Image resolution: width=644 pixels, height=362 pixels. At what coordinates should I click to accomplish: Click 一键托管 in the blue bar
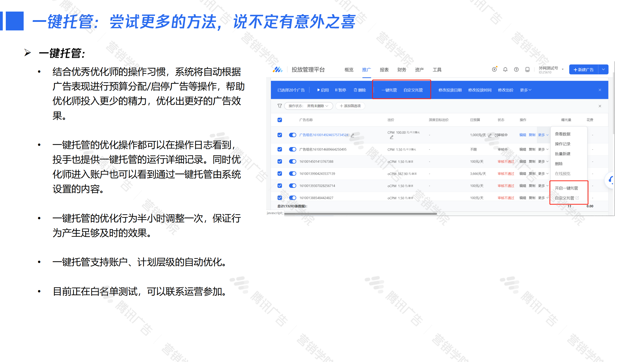coord(389,90)
